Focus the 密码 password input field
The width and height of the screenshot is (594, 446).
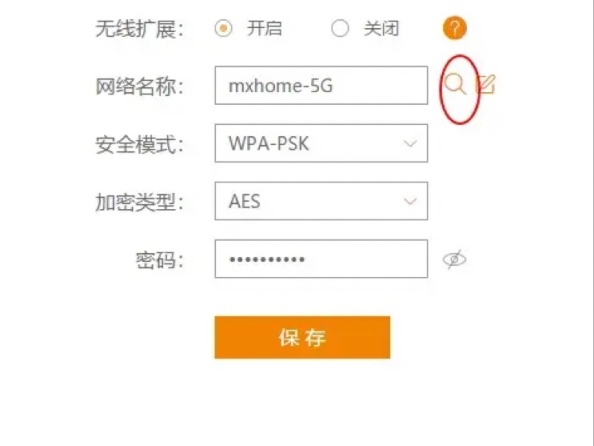click(x=321, y=259)
